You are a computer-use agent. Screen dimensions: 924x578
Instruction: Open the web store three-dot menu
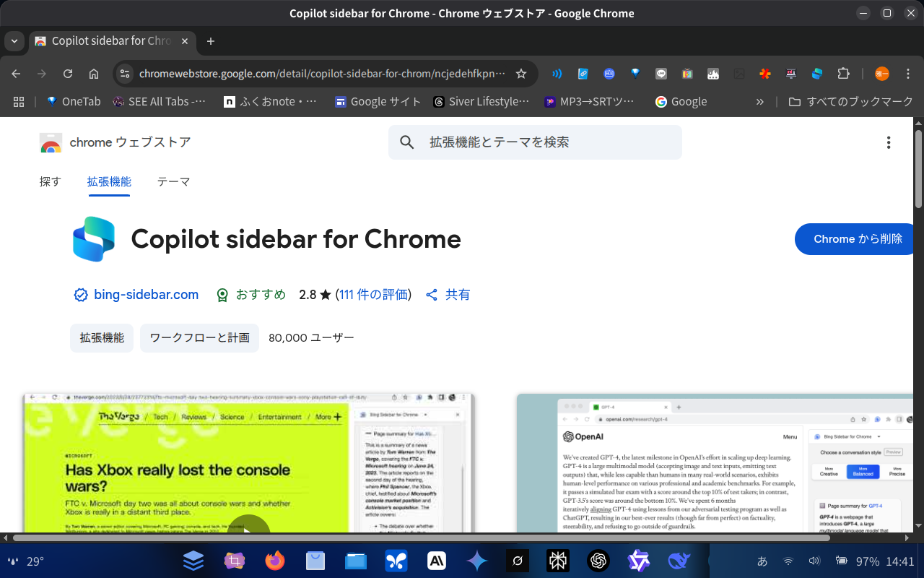pyautogui.click(x=889, y=142)
